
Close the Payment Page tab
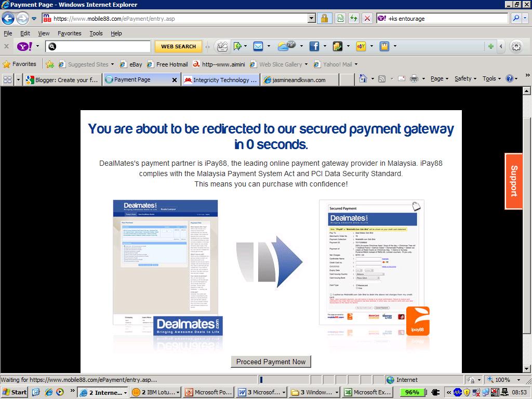175,80
